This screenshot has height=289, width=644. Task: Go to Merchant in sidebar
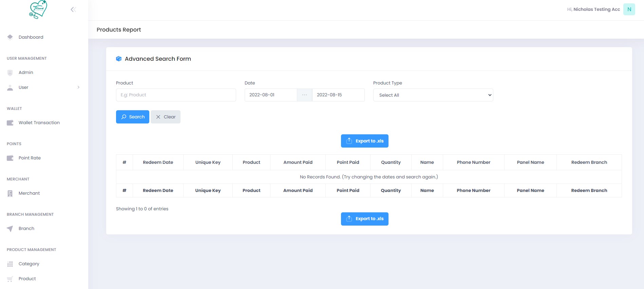click(x=29, y=193)
